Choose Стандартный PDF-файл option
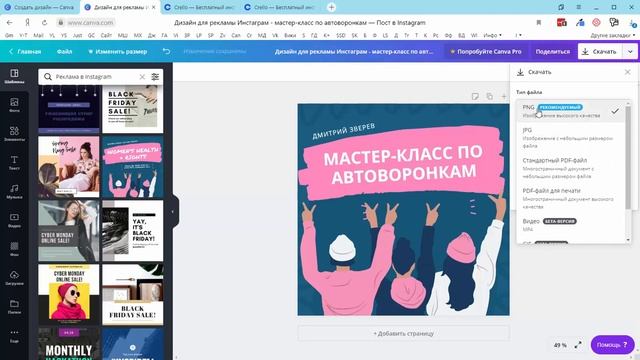The height and width of the screenshot is (360, 640). click(571, 168)
